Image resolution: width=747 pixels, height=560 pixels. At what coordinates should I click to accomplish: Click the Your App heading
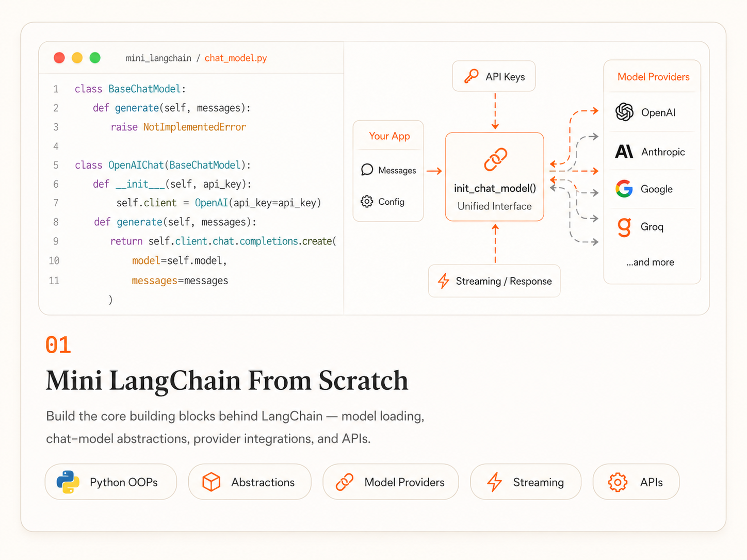389,136
